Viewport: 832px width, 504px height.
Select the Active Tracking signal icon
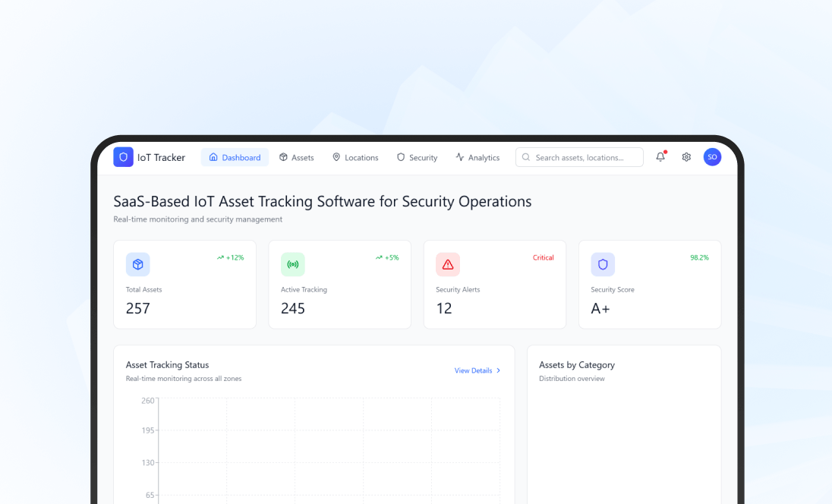click(x=292, y=264)
